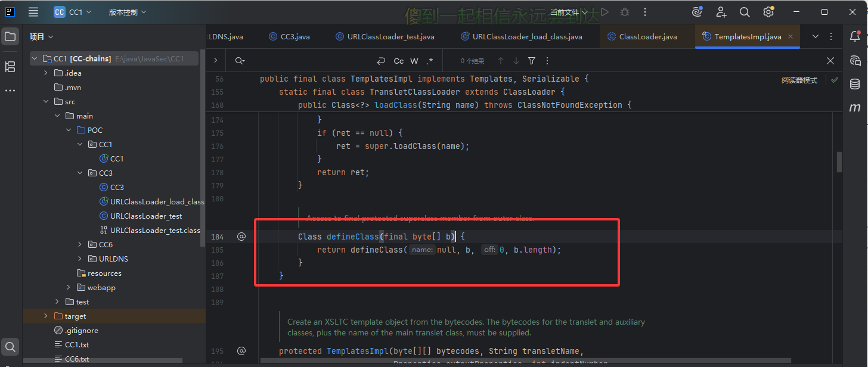
Task: Expand the CC6 package folder
Action: point(80,244)
